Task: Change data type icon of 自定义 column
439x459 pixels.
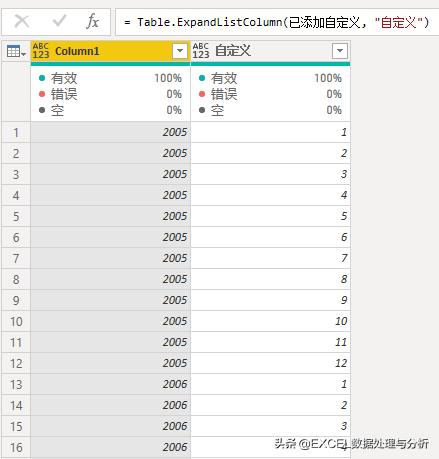Action: pyautogui.click(x=201, y=51)
